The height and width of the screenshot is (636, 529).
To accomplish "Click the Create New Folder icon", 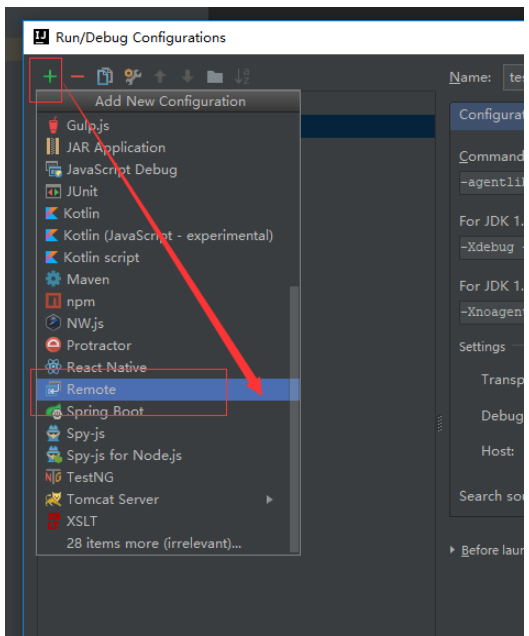I will tap(215, 77).
